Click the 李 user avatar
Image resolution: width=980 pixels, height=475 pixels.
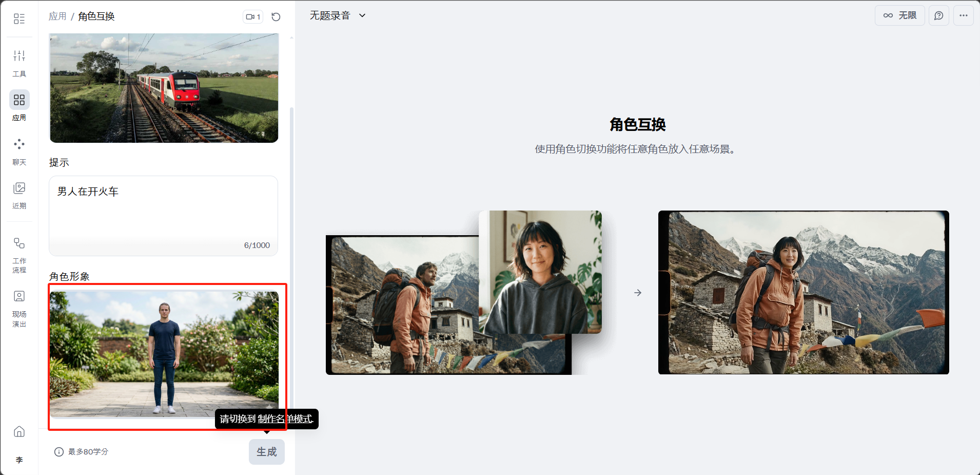pyautogui.click(x=19, y=460)
